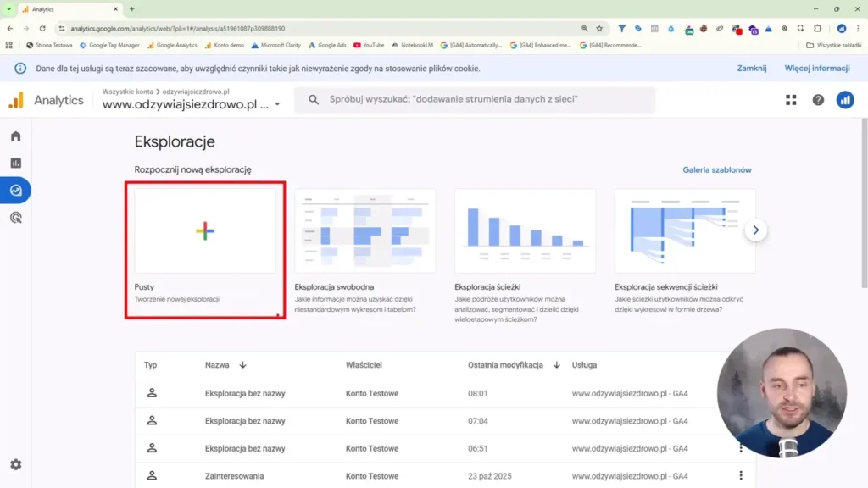Image resolution: width=868 pixels, height=488 pixels.
Task: Open Microsoft Clarity bookmark
Action: click(275, 46)
